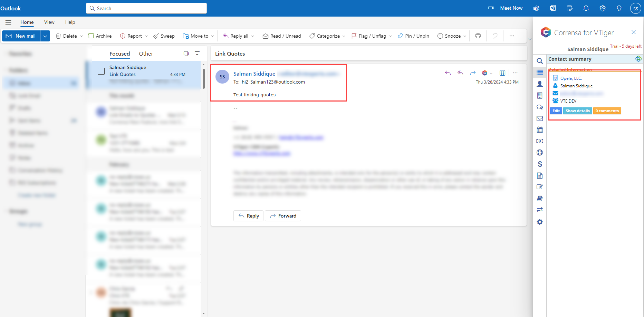Expand the Corrensa add-in dropdown in message header
Viewport: 644px width, 317px height.
tap(491, 73)
